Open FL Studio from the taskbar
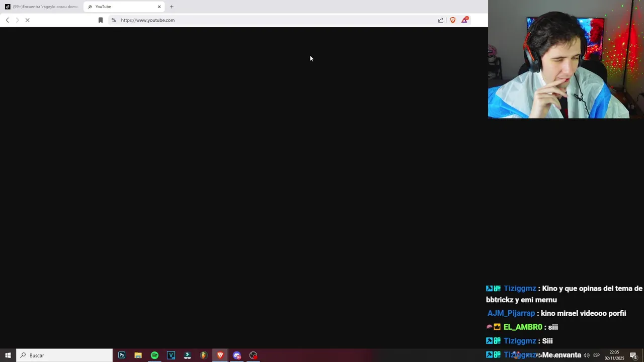Screen dimensions: 644x362 click(204, 355)
